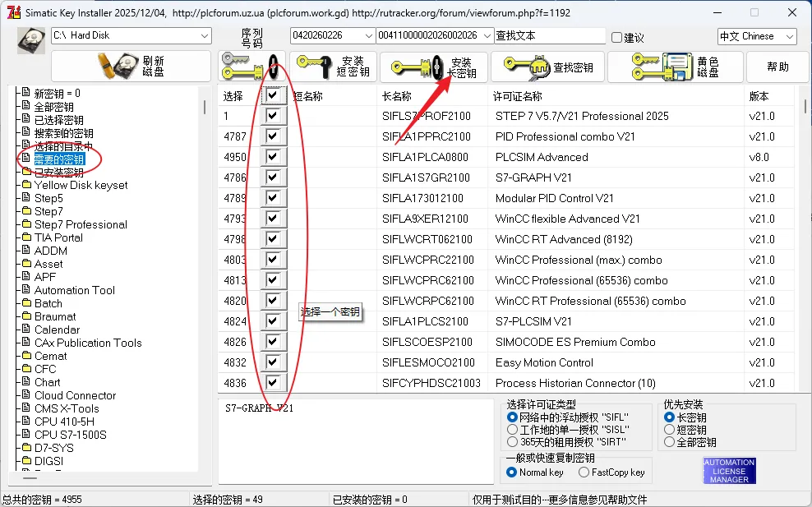Image resolution: width=812 pixels, height=507 pixels.
Task: Sort by 许可证名称 column header
Action: pos(517,96)
